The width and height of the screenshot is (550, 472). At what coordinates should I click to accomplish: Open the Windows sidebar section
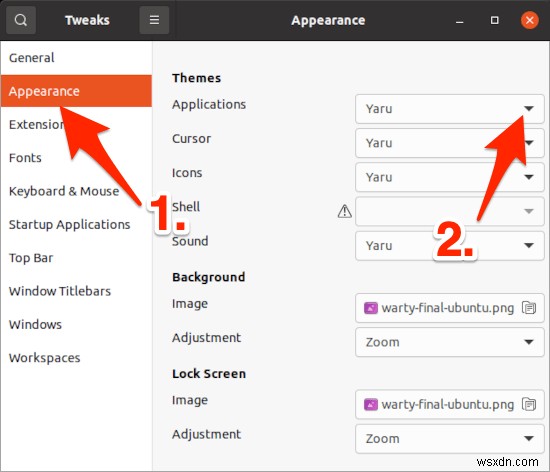tap(76, 324)
